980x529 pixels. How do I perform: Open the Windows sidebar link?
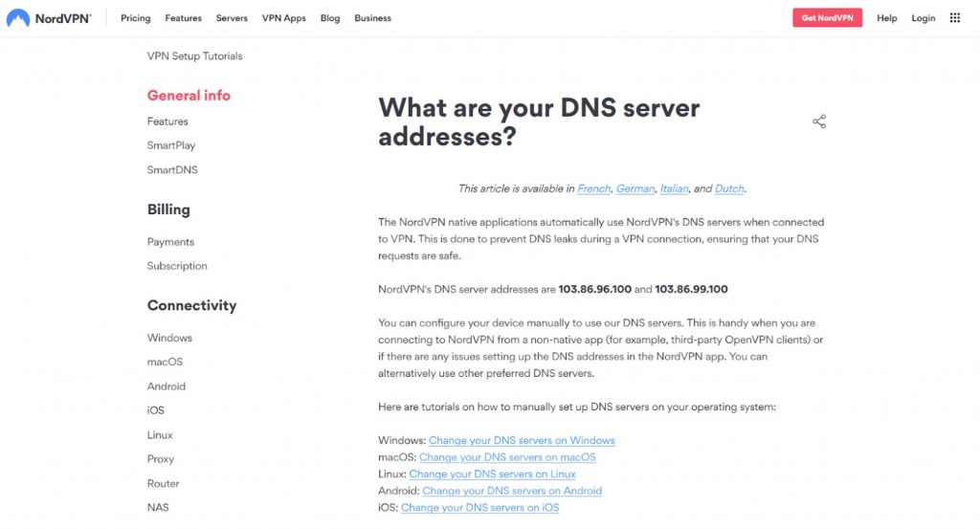click(169, 338)
